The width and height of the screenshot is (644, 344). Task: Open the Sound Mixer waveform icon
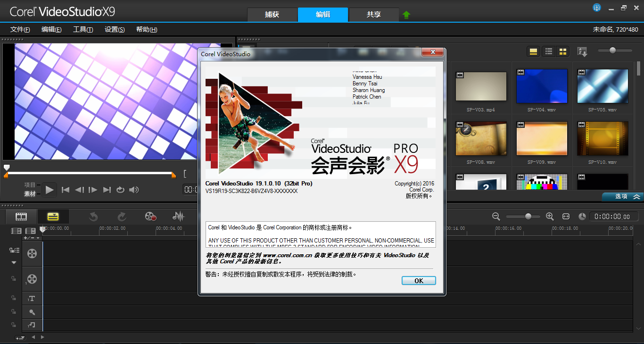[x=178, y=217]
